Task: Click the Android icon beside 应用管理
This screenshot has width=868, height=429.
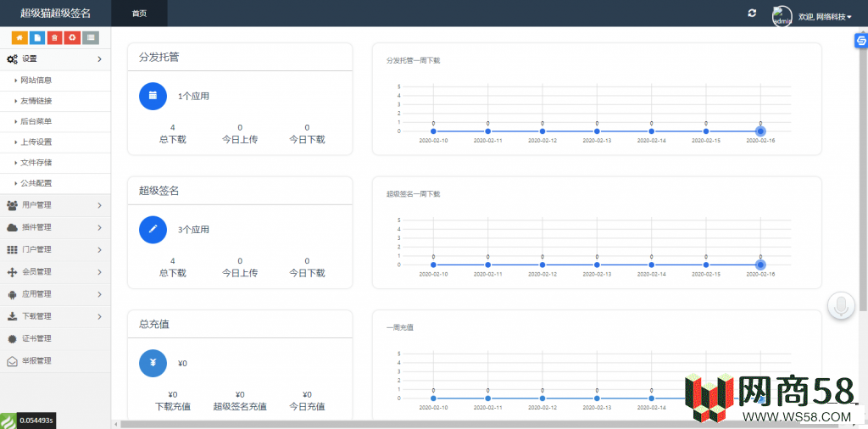Action: (x=12, y=294)
